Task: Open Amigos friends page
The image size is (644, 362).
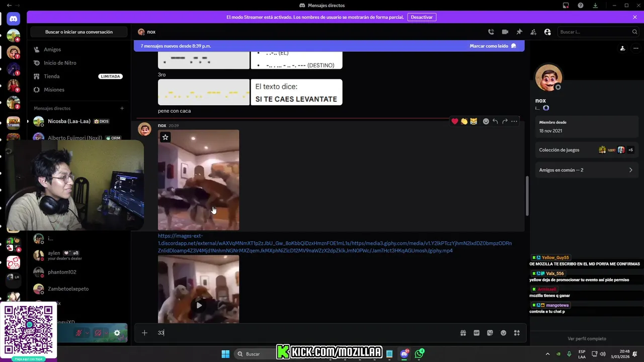Action: point(78,49)
